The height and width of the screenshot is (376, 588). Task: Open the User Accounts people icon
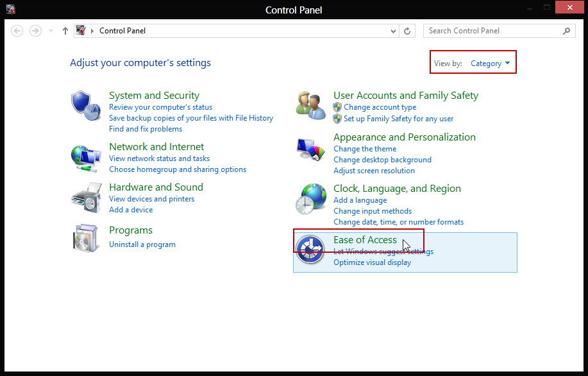click(x=310, y=105)
